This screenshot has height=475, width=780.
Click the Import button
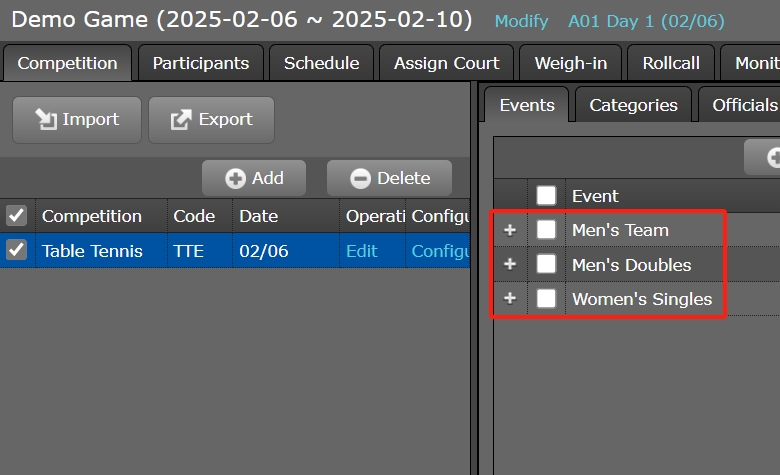tap(76, 120)
